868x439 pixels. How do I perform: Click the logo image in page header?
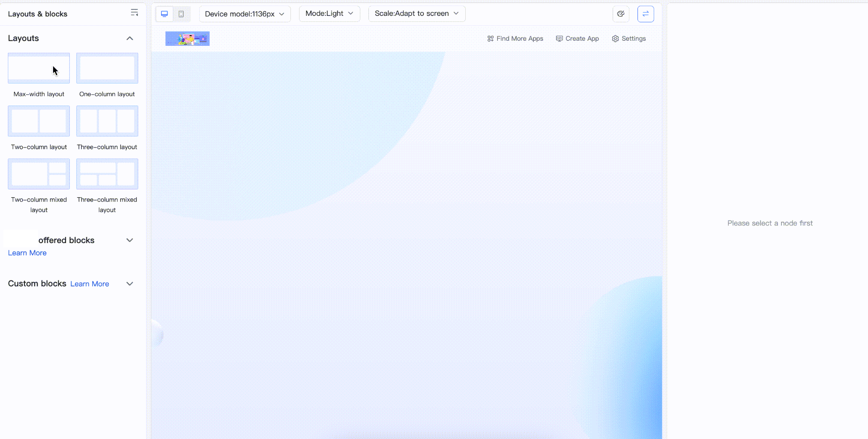click(x=188, y=39)
